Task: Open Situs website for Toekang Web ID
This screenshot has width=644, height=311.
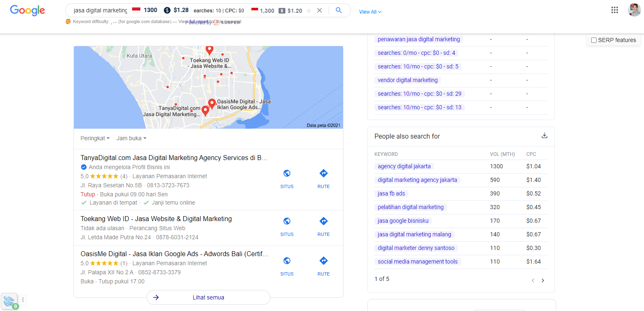Action: (287, 226)
